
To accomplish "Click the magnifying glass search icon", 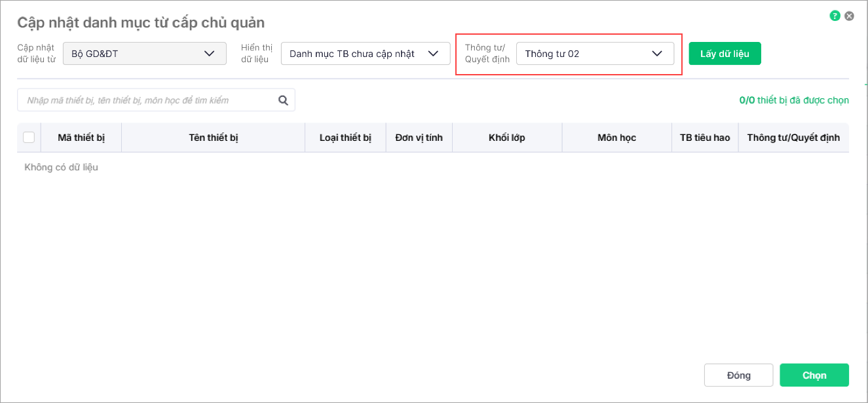I will [x=284, y=100].
